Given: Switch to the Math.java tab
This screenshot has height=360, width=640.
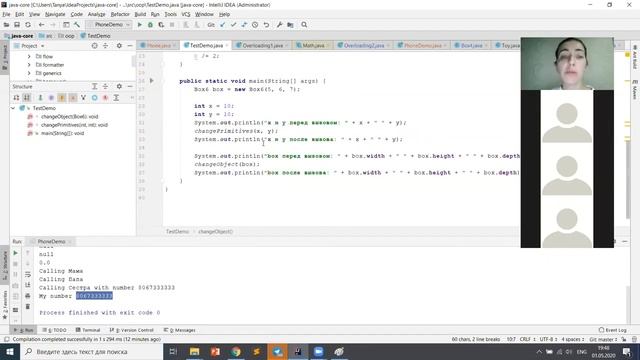Looking at the screenshot, I should (313, 45).
